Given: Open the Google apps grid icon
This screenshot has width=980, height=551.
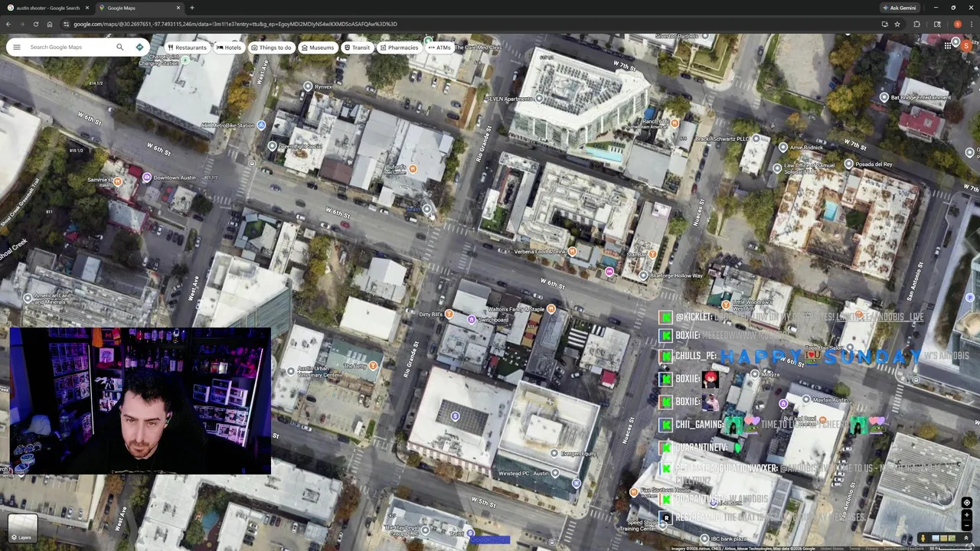Looking at the screenshot, I should point(948,46).
